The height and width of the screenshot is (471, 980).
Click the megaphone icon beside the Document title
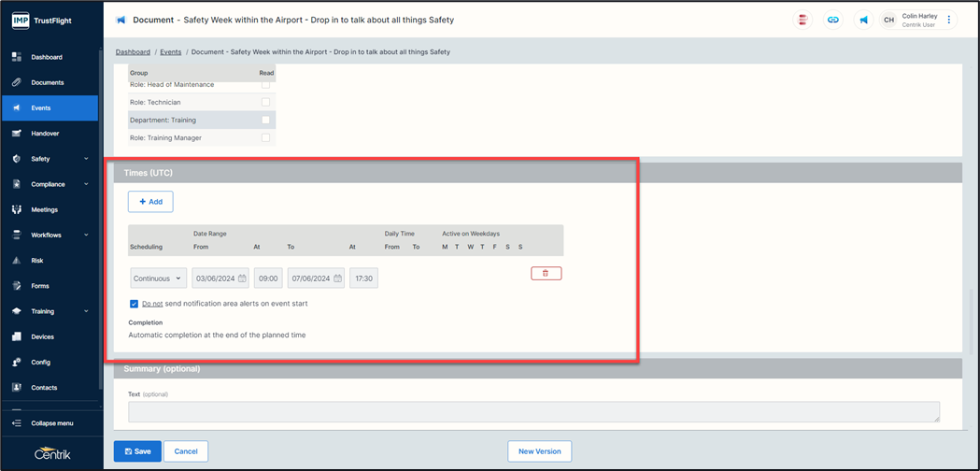tap(121, 20)
